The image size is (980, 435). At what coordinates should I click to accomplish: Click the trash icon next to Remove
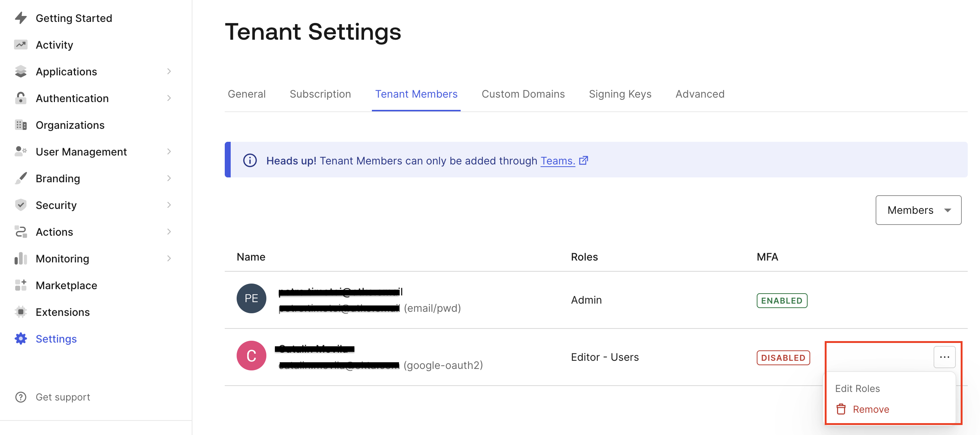(x=841, y=409)
